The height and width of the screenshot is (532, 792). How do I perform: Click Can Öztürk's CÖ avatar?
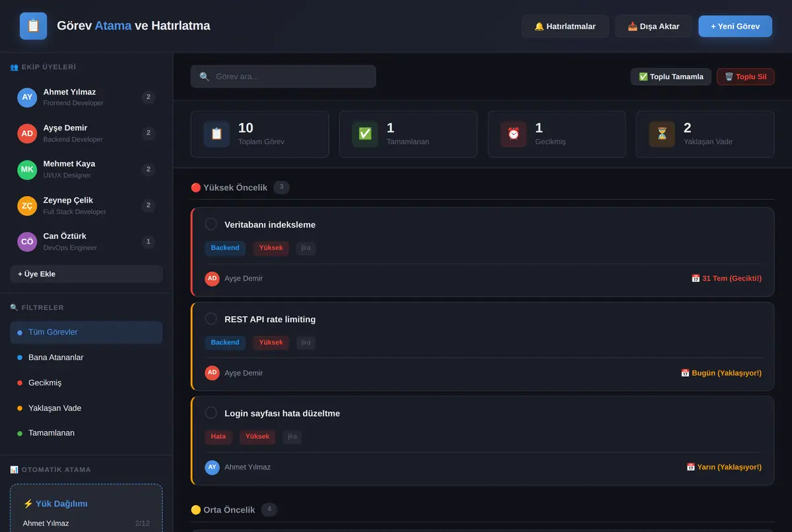point(27,242)
